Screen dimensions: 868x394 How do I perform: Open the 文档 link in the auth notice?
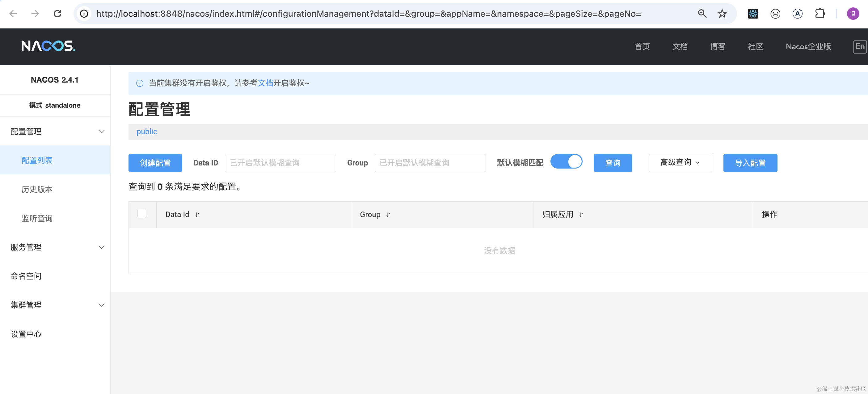(265, 83)
